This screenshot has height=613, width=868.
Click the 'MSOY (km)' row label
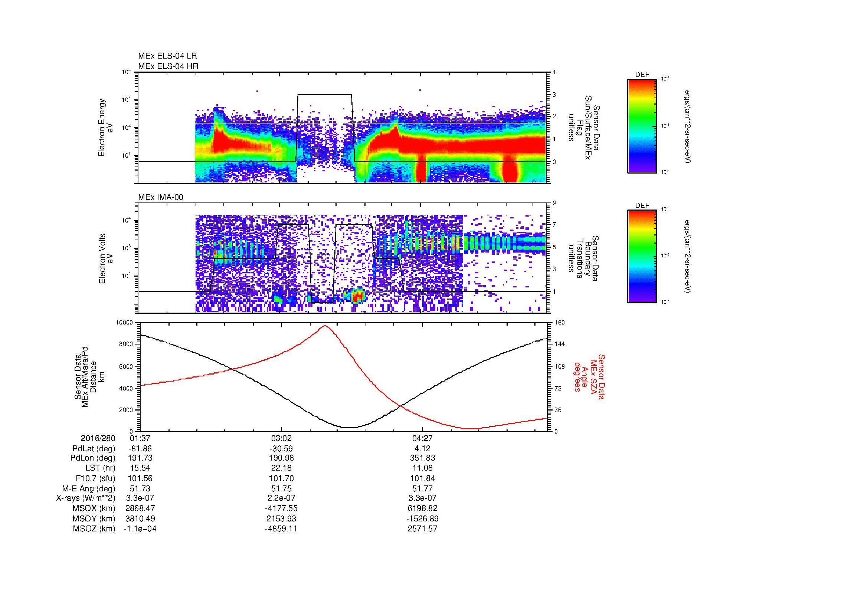(x=94, y=518)
